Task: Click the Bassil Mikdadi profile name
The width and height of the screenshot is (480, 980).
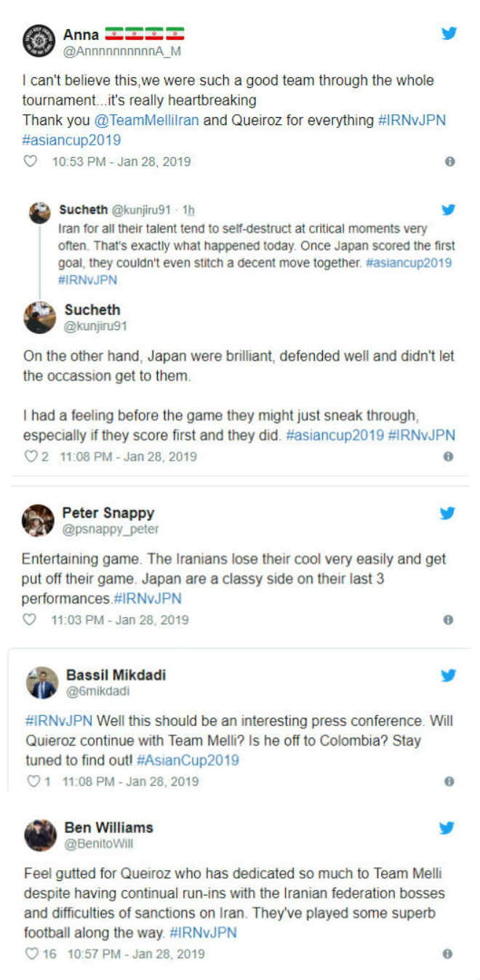Action: [x=116, y=674]
